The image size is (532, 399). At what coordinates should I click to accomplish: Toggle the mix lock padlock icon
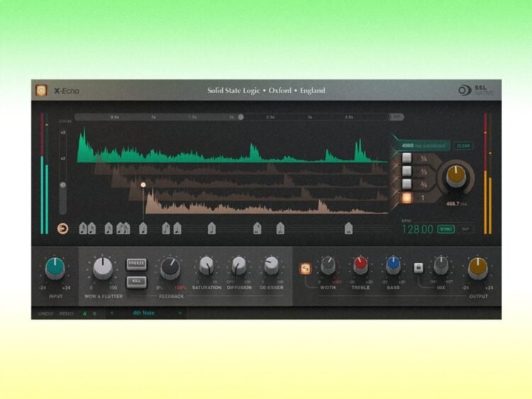pos(419,268)
